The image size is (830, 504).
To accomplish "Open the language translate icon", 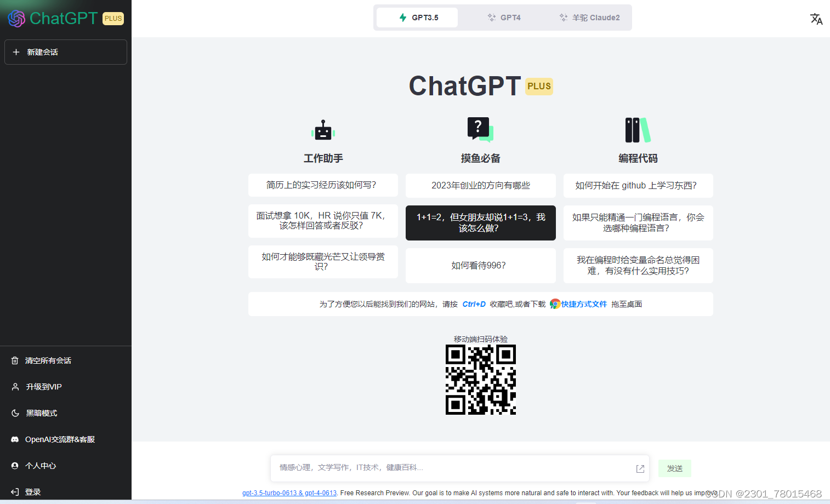I will tap(816, 19).
